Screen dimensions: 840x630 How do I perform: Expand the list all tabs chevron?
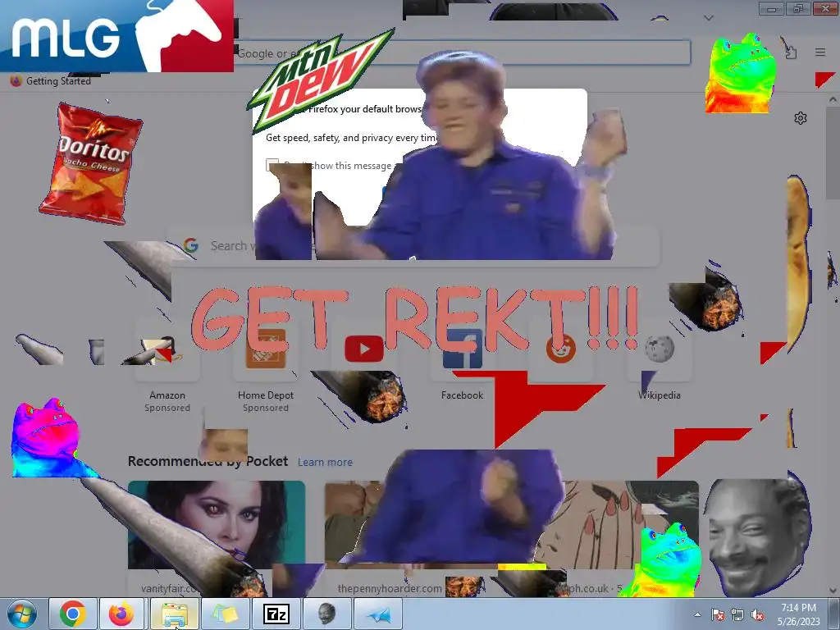[x=708, y=18]
